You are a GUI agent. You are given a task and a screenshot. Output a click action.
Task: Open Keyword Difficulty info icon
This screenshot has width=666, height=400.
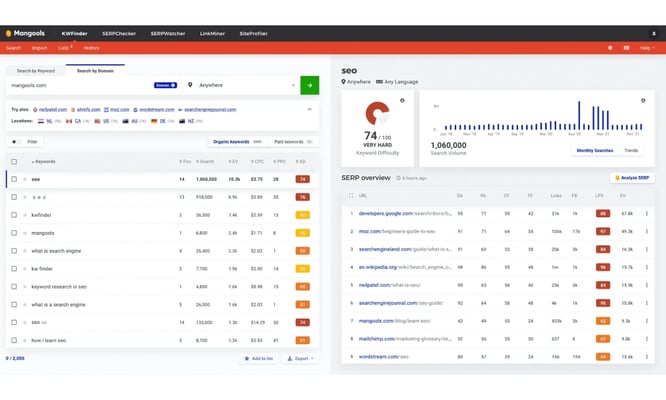point(402,101)
